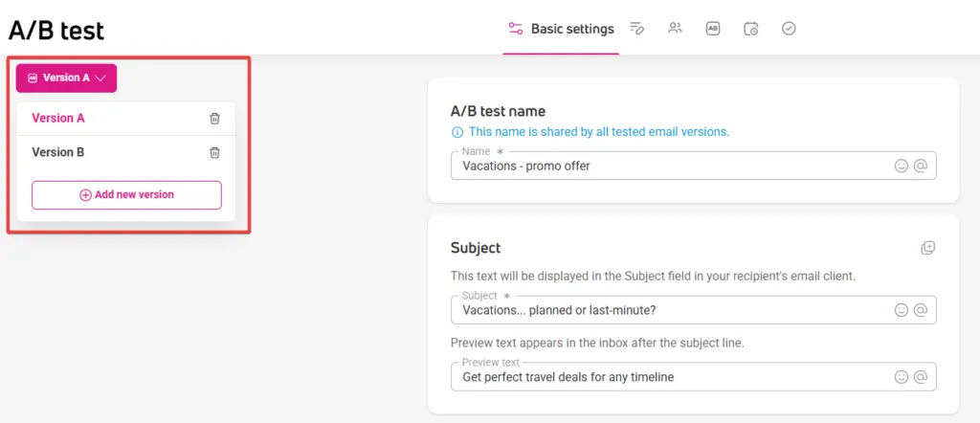Delete Version A with trash icon
Screen dimensions: 980x423
tap(214, 118)
